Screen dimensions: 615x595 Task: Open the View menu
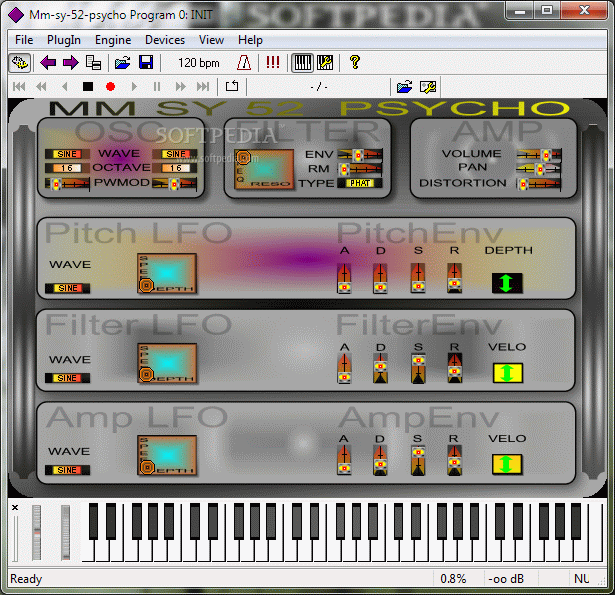click(211, 40)
